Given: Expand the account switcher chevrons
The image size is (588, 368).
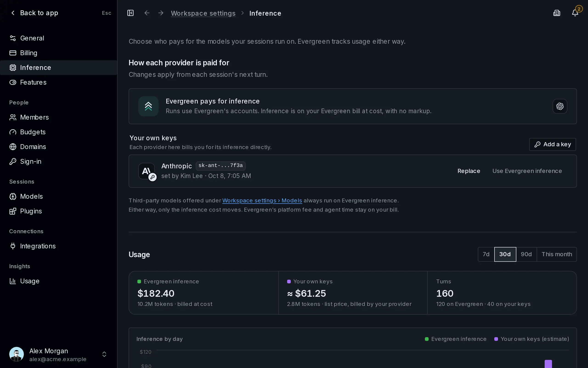Looking at the screenshot, I should point(104,354).
